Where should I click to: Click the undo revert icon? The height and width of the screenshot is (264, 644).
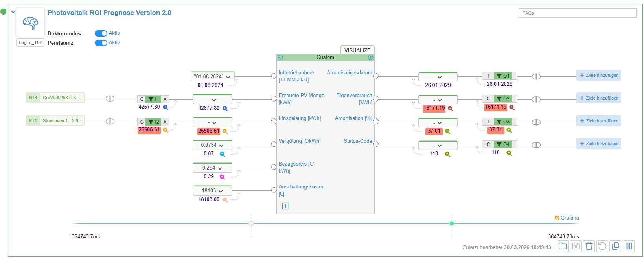(x=602, y=246)
